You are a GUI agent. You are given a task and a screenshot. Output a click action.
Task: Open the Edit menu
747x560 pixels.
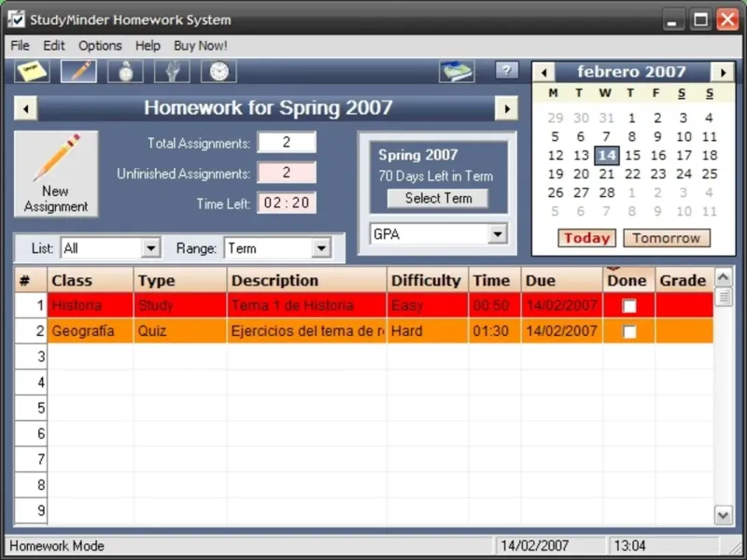point(54,46)
